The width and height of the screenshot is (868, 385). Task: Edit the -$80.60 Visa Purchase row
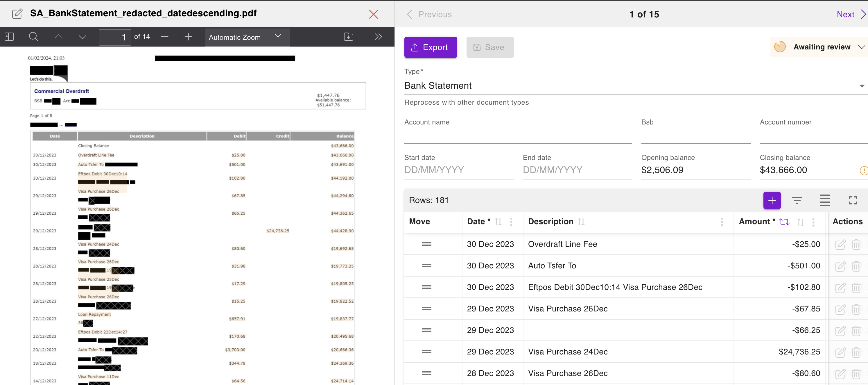click(840, 374)
